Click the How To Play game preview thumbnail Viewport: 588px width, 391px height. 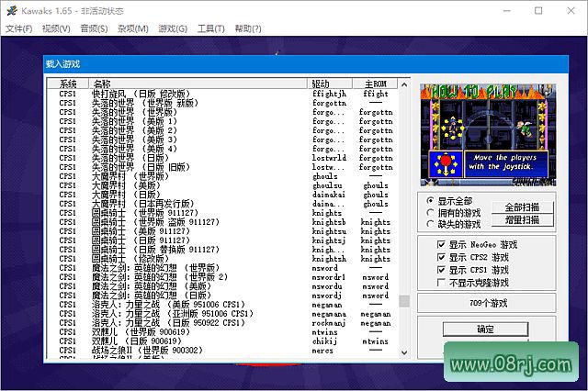tap(488, 135)
